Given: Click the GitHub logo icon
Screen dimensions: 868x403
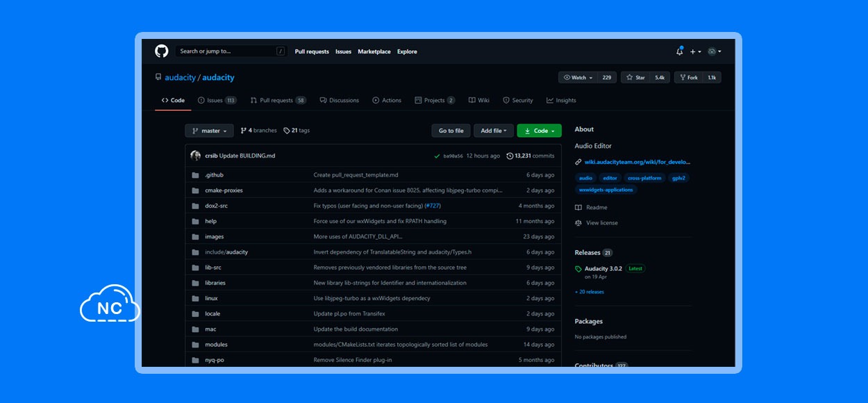Looking at the screenshot, I should 161,51.
